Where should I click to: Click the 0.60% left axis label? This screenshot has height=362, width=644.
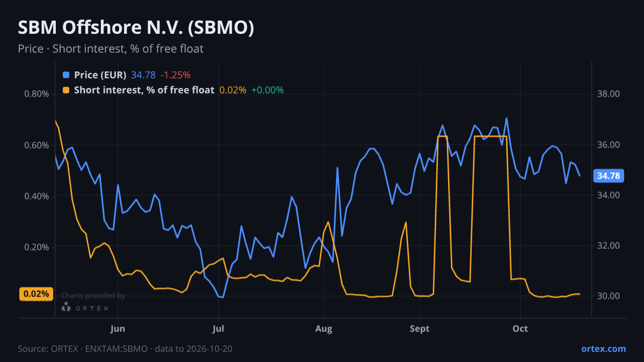click(36, 145)
